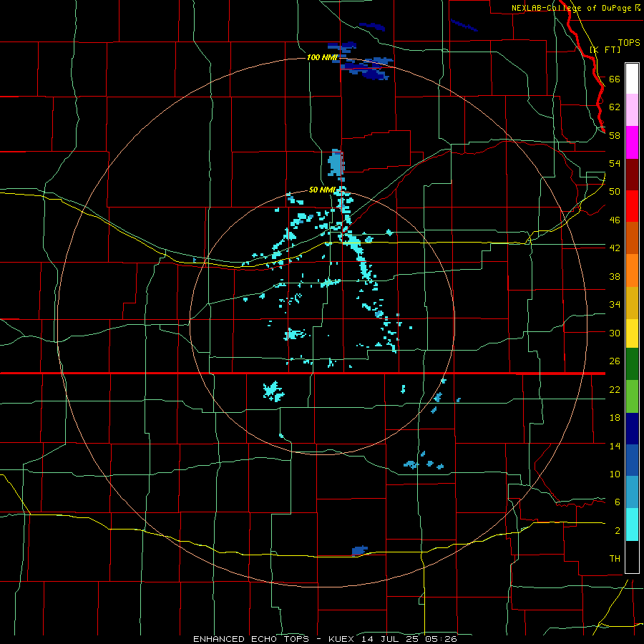Click the bright red 50 kft legend swatch
The width and height of the screenshot is (644, 644).
click(632, 206)
